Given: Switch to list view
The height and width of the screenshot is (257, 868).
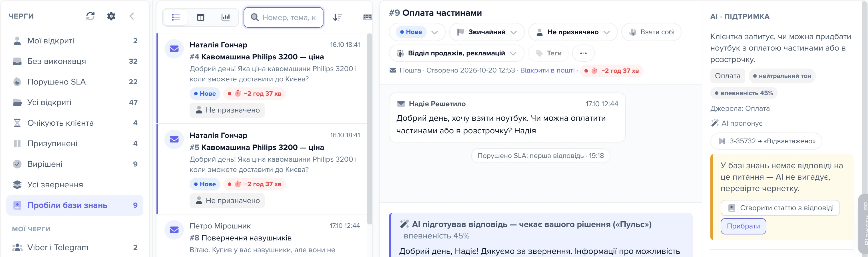Looking at the screenshot, I should 176,17.
